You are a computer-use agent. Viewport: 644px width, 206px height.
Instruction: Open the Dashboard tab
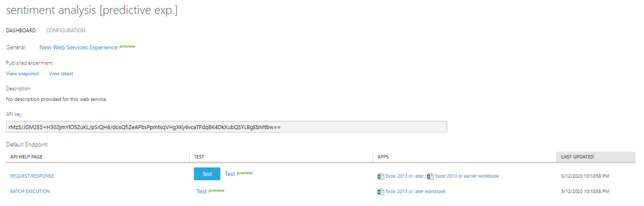[x=21, y=31]
